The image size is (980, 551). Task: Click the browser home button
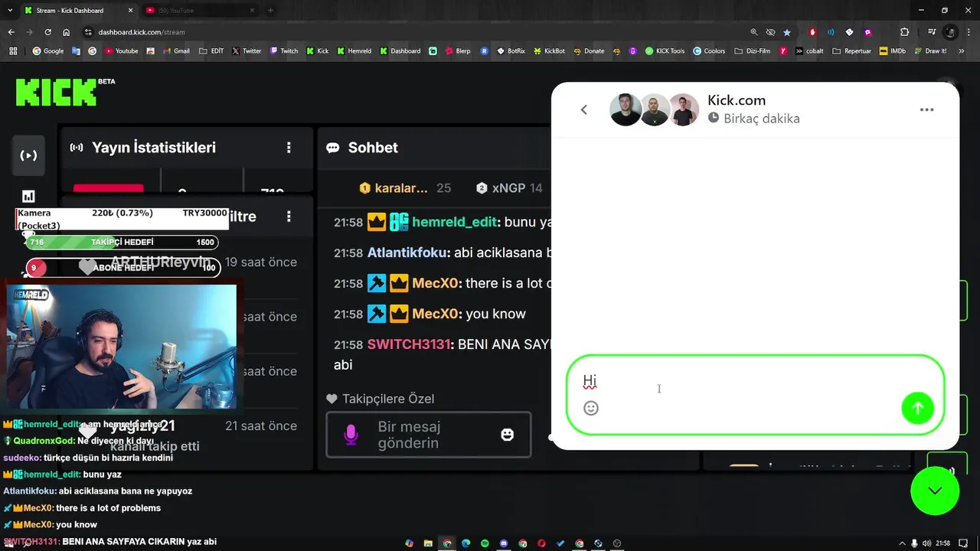67,32
